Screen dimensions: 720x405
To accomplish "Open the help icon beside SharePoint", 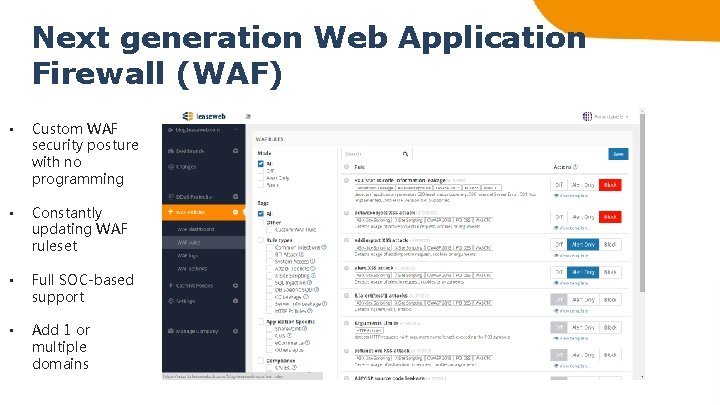I will [304, 329].
